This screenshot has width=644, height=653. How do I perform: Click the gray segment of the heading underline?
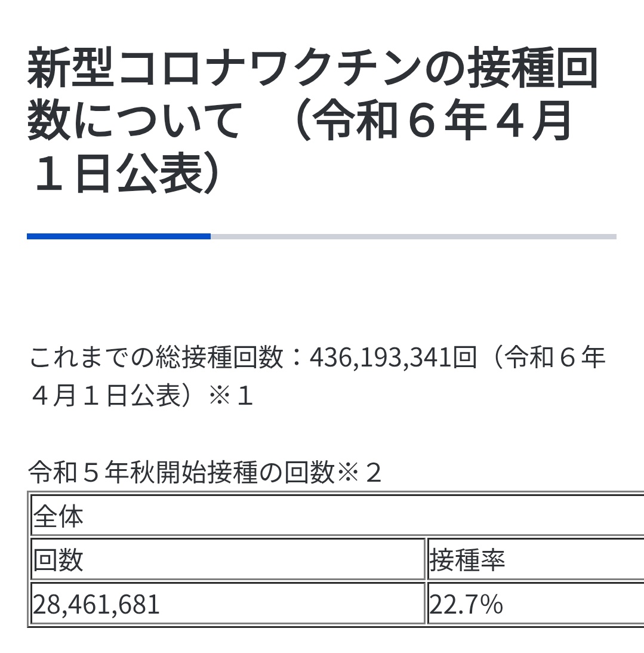[414, 236]
